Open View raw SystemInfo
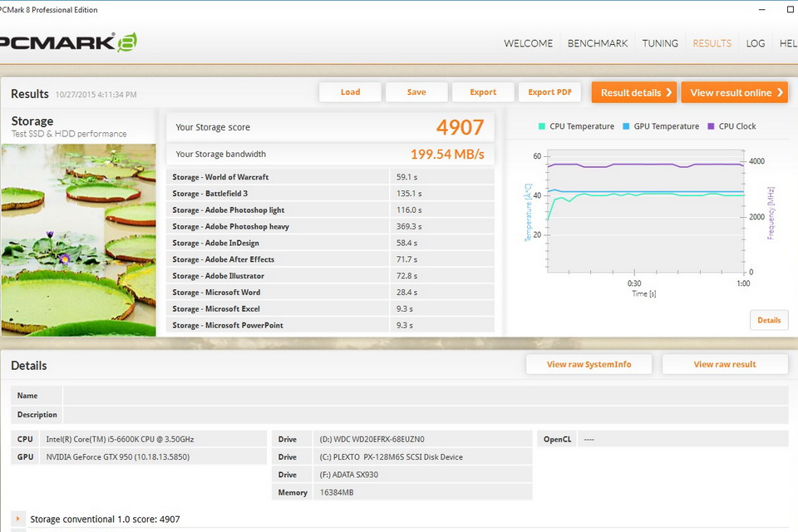Viewport: 798px width, 532px height. [x=589, y=364]
